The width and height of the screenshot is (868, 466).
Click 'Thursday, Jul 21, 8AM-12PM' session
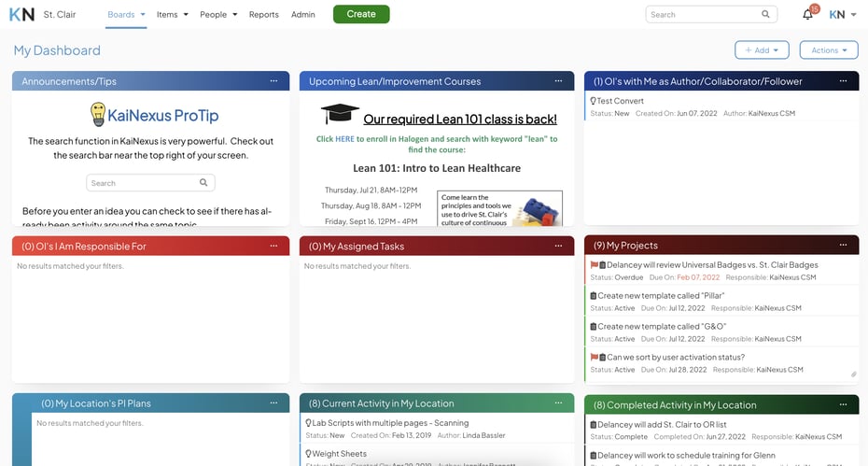pos(371,191)
